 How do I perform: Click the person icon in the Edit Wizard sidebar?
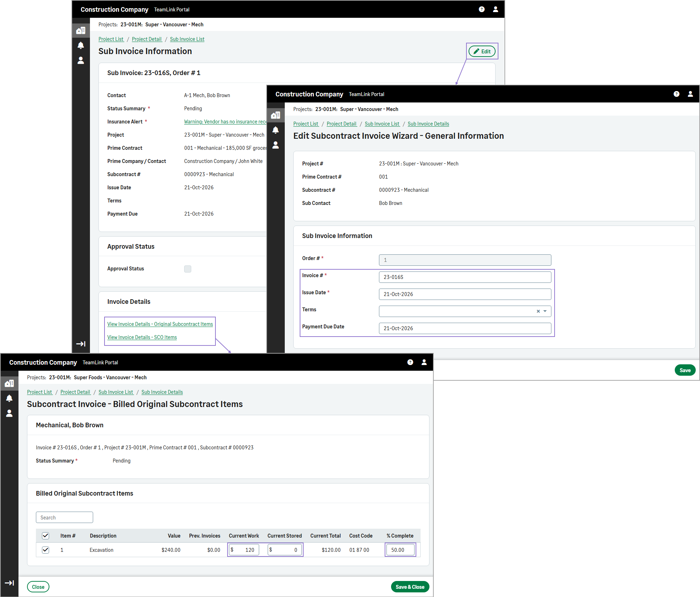click(276, 145)
